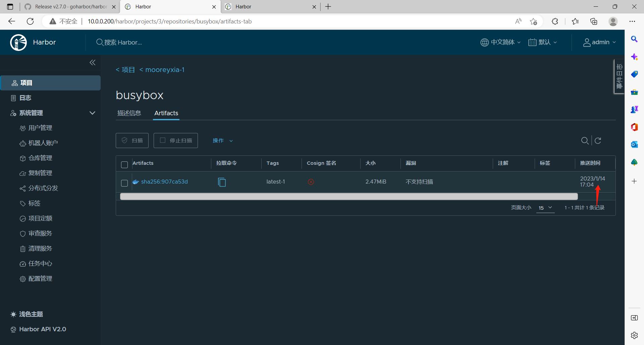644x345 pixels.
Task: Click the browser address bar URL
Action: coord(170,21)
